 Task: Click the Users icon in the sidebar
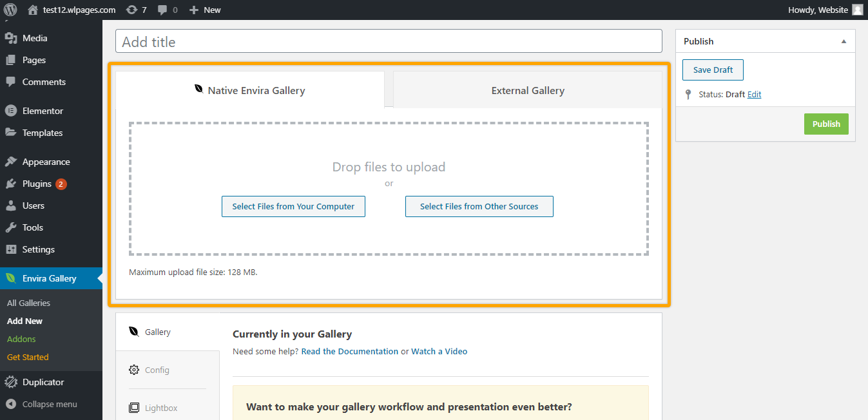[11, 205]
